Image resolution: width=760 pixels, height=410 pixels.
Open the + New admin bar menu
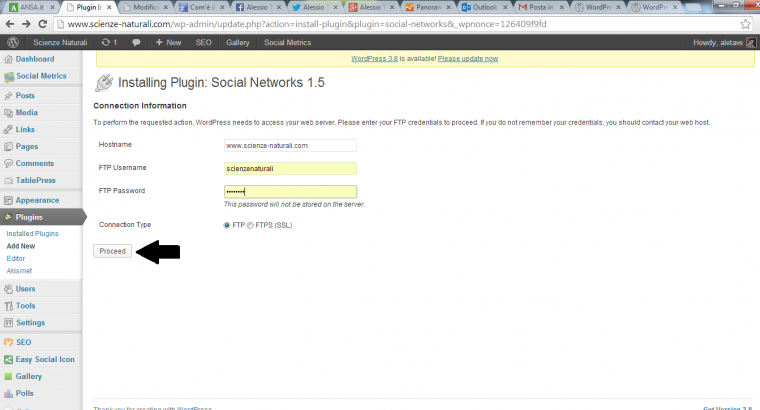(x=168, y=43)
